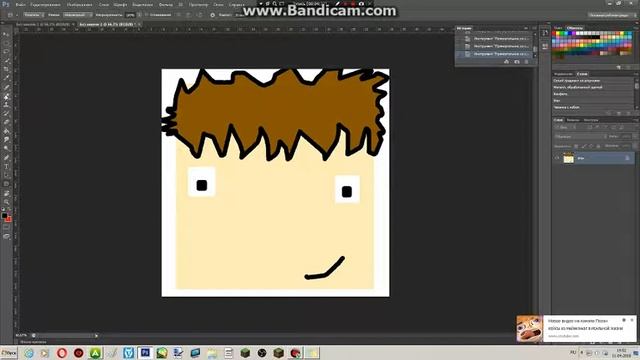640x360 pixels.
Task: Select the Brush tool
Action: (x=6, y=96)
